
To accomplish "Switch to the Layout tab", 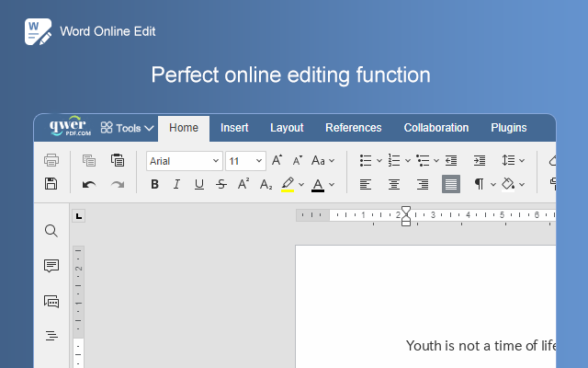I will point(287,128).
